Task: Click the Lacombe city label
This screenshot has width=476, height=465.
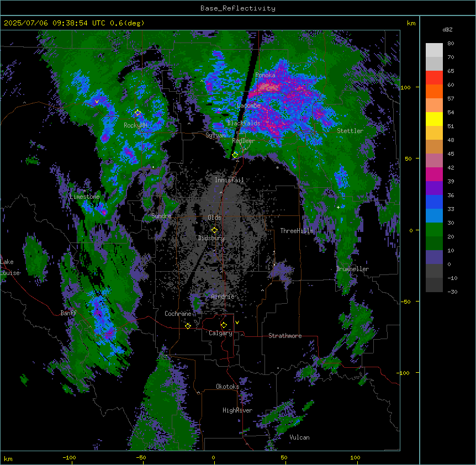Action: click(x=248, y=105)
